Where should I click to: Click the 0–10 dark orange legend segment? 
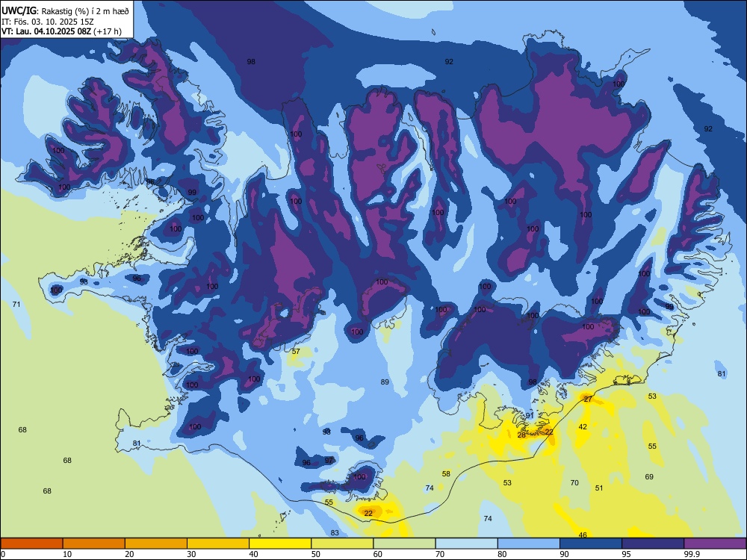(x=31, y=544)
